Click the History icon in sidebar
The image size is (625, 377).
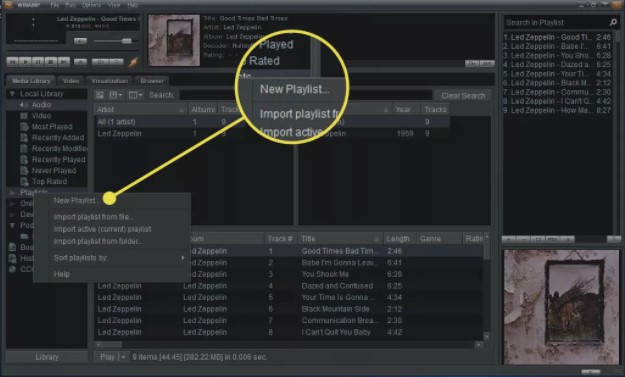pyautogui.click(x=12, y=258)
